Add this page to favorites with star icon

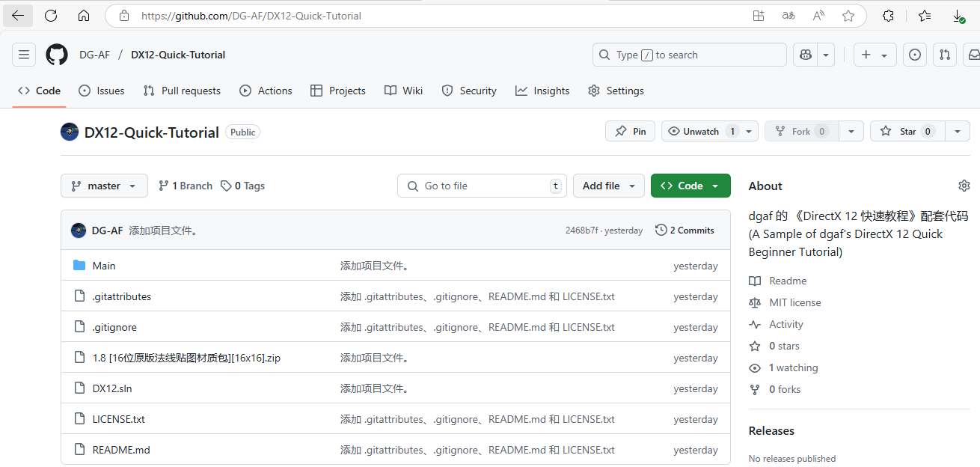[x=848, y=16]
